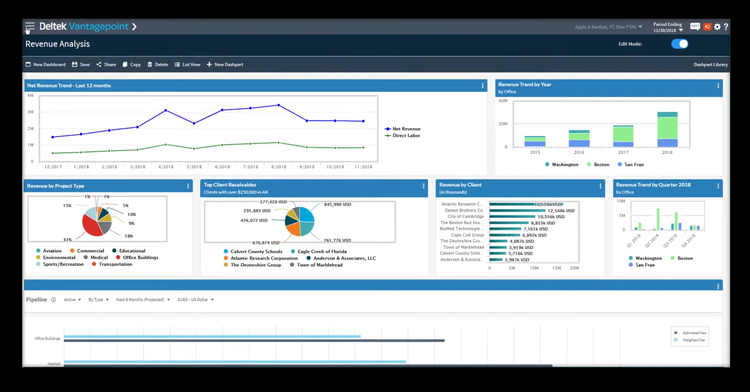Click Medical in project type legend
The image size is (750, 392).
(x=96, y=258)
